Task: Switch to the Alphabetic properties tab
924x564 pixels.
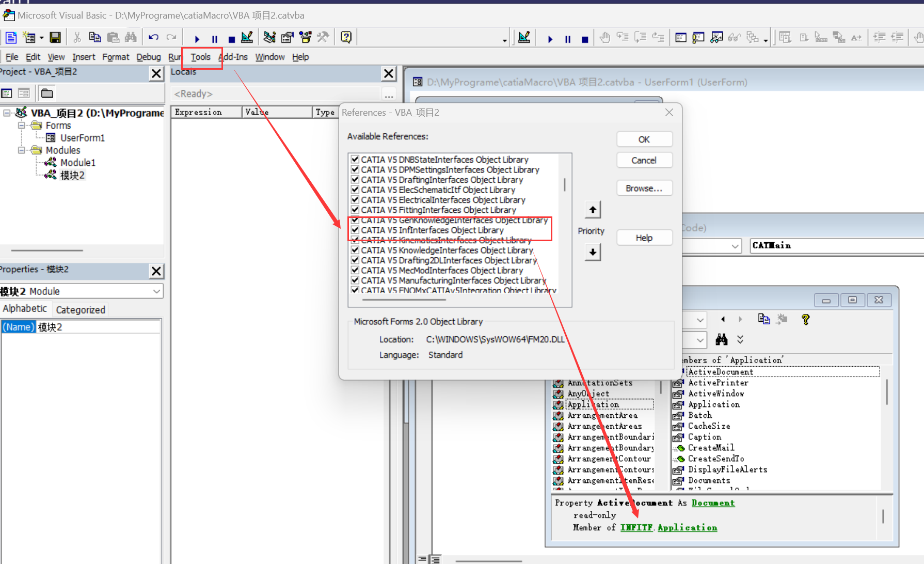Action: 25,308
